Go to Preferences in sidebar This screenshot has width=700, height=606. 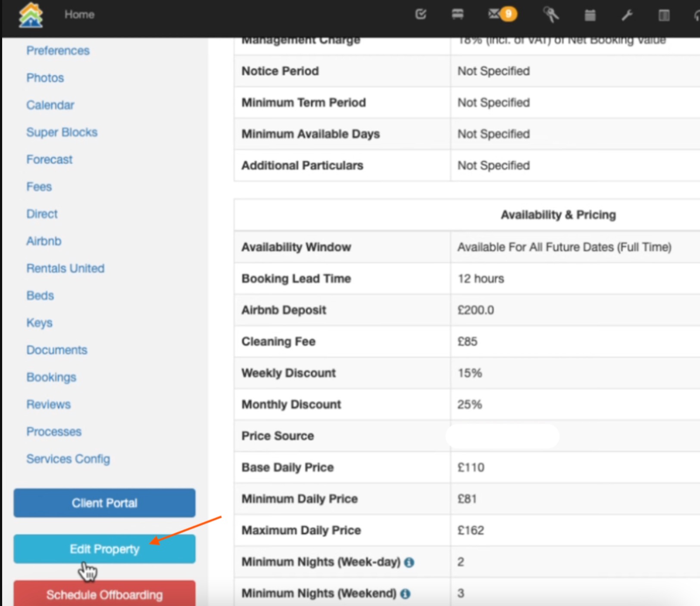click(58, 51)
